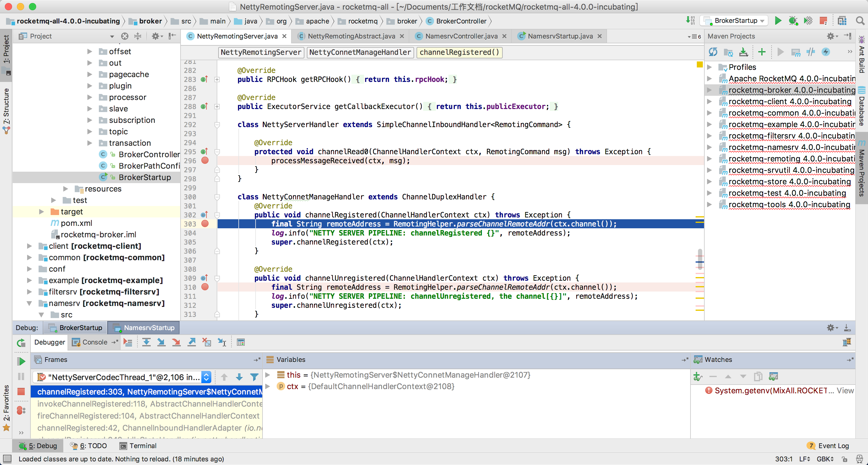Toggle the breakpoint on line 303
Image resolution: width=868 pixels, height=465 pixels.
pos(205,224)
